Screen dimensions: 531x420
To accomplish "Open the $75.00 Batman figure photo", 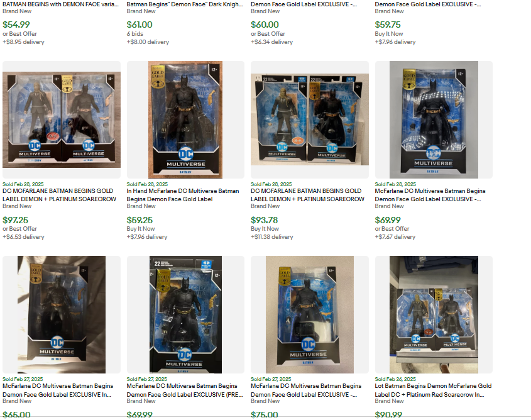I will coord(310,314).
